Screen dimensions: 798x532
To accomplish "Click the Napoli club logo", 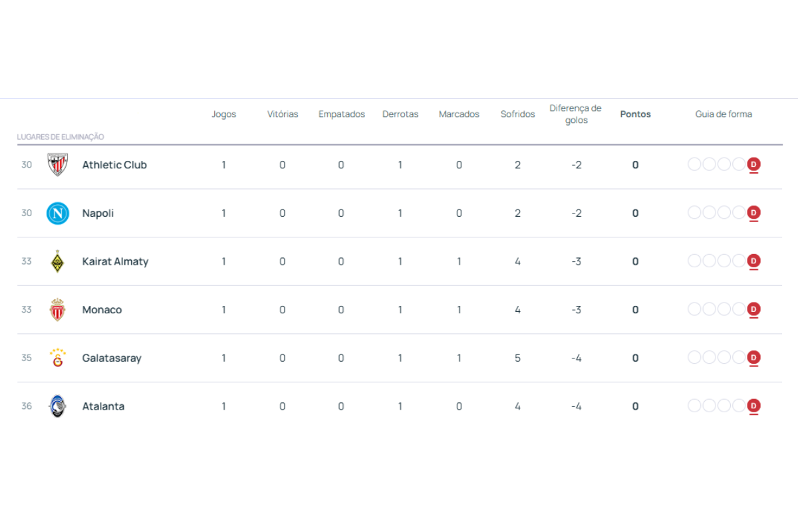I will [x=58, y=213].
